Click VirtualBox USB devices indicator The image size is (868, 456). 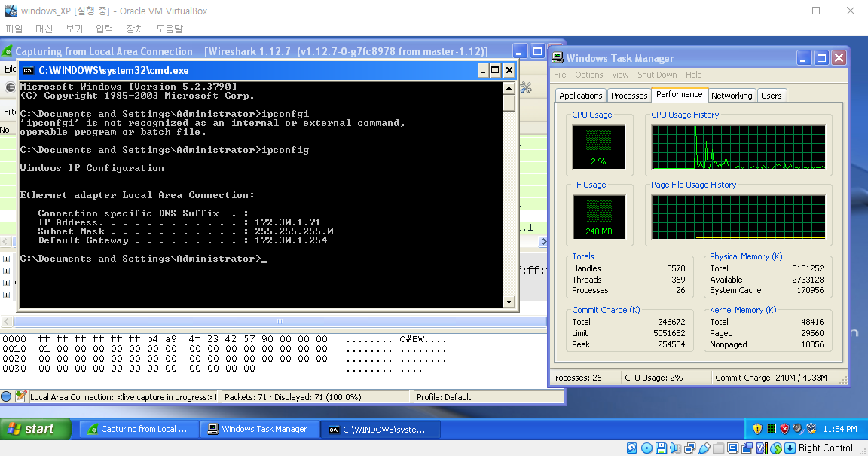(x=704, y=448)
